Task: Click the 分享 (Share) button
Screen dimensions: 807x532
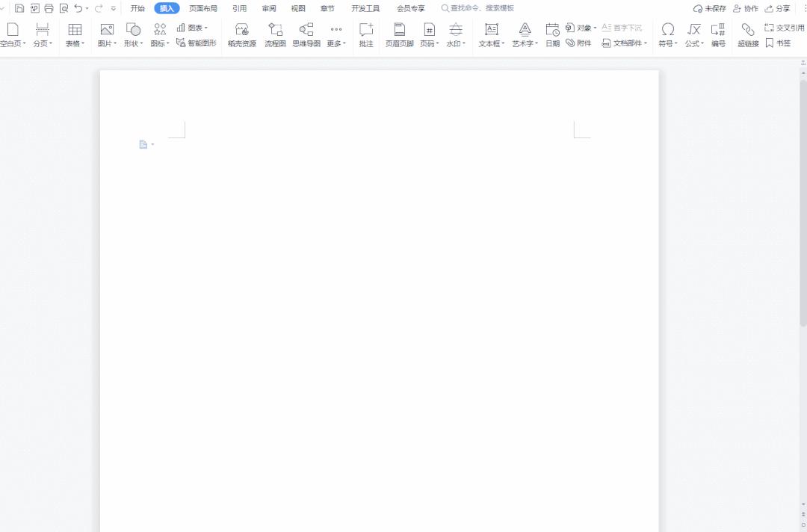Action: click(777, 8)
